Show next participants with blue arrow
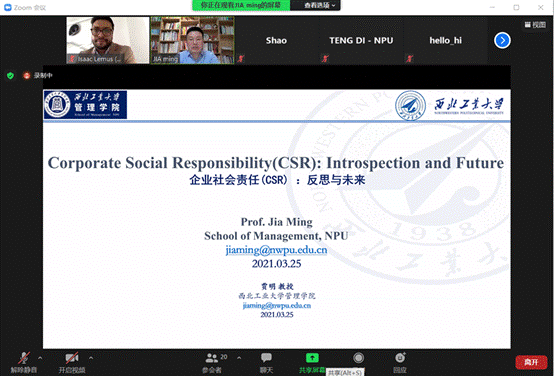Viewport: 554px width, 376px height. [x=502, y=40]
